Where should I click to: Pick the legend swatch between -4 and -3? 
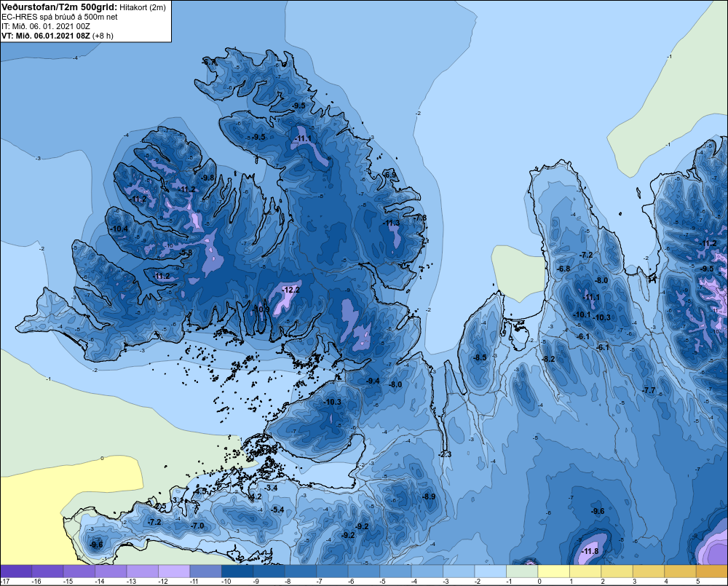click(427, 571)
